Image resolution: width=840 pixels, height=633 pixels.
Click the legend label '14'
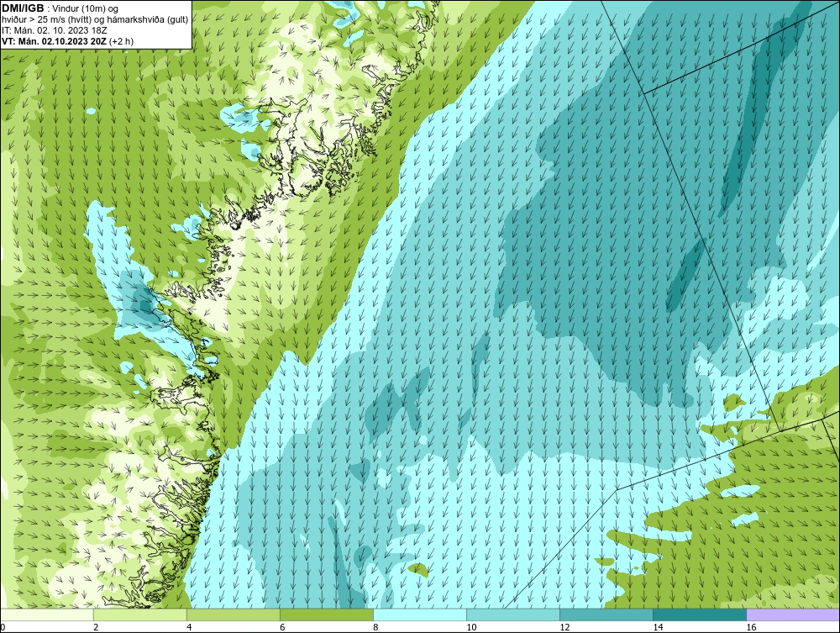(x=658, y=627)
